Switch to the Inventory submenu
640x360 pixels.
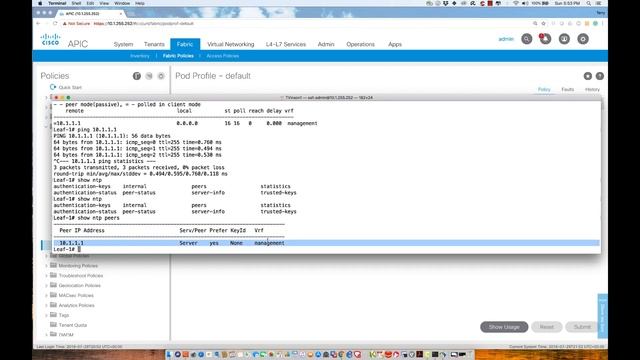click(x=140, y=56)
